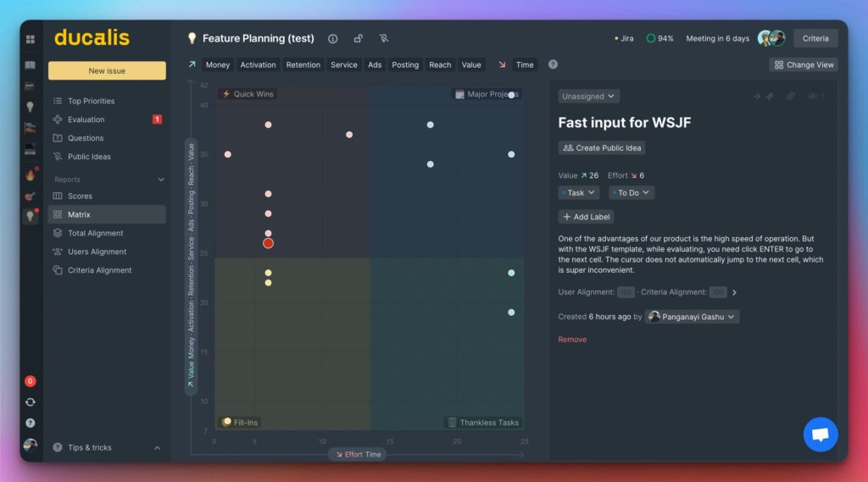Click the sync refresh icon in left rail
The height and width of the screenshot is (482, 868).
pos(31,402)
